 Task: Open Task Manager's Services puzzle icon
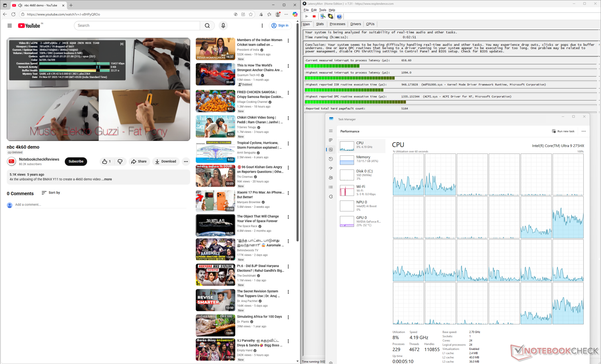pyautogui.click(x=331, y=197)
